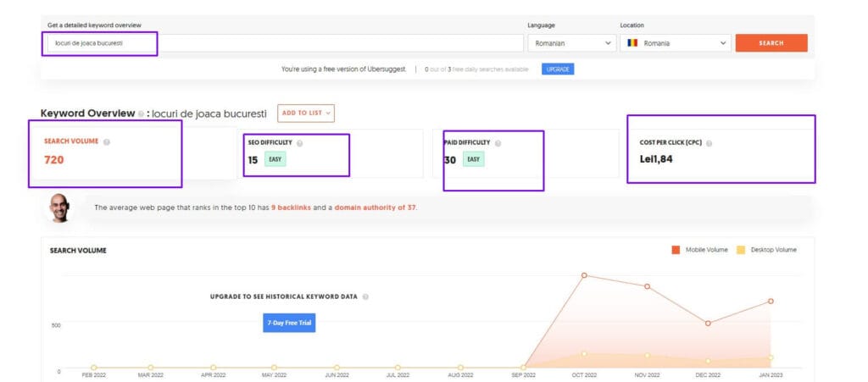Click the 7-Day Free Trial button
This screenshot has height=382, width=868.
pyautogui.click(x=289, y=323)
